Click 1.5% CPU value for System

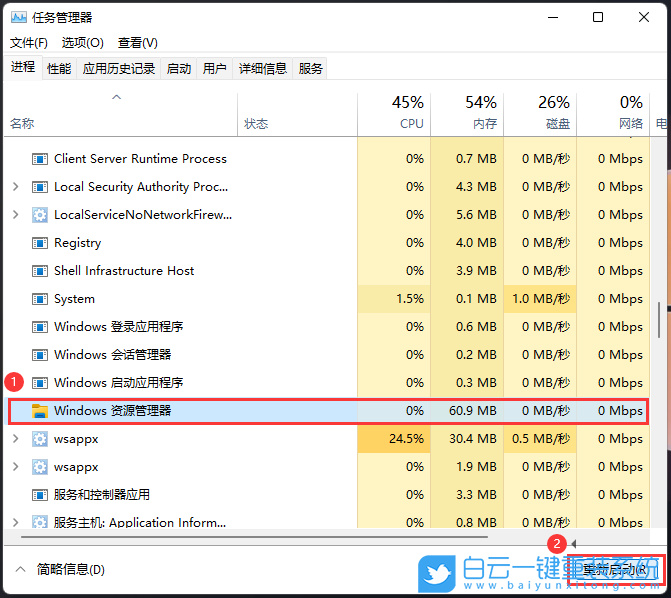click(x=410, y=299)
